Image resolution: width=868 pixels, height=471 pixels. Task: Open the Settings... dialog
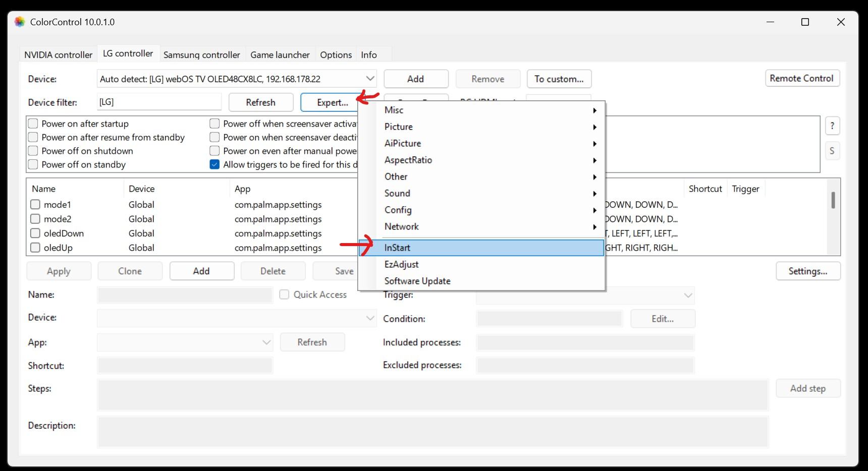coord(808,271)
